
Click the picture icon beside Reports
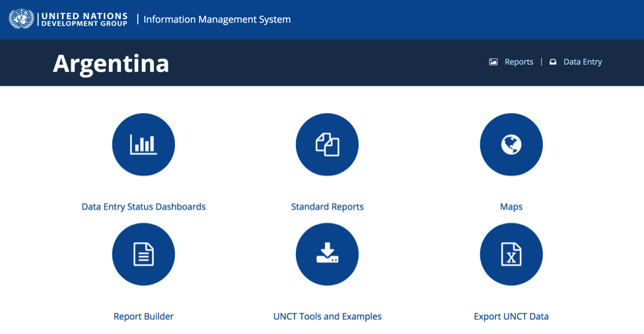pyautogui.click(x=493, y=62)
